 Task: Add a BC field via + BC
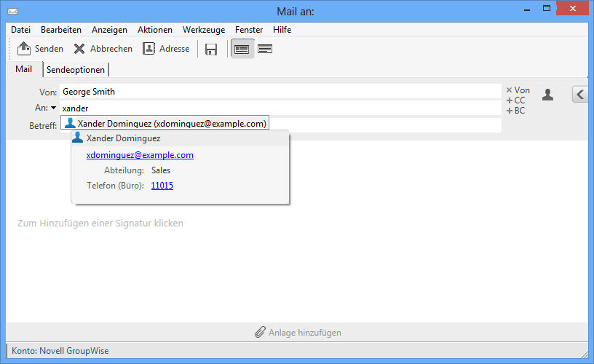coord(515,111)
